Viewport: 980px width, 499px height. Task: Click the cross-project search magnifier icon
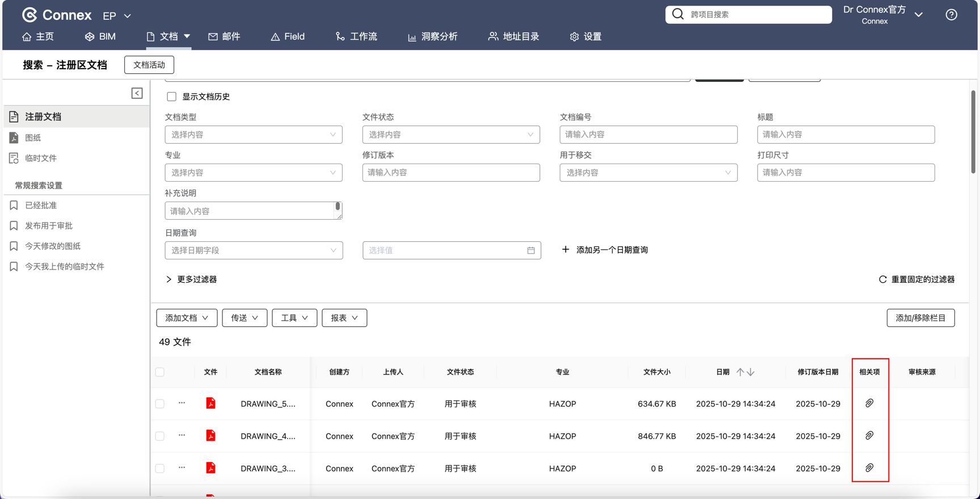678,14
